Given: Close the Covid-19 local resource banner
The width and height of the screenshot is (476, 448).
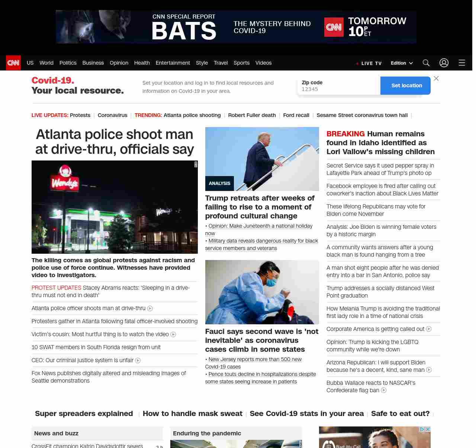Looking at the screenshot, I should point(436,78).
